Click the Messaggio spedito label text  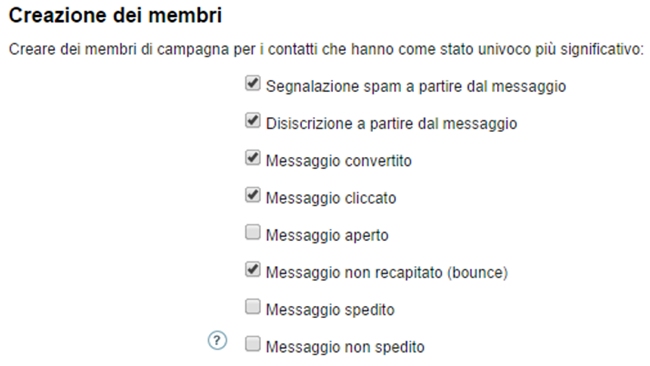pyautogui.click(x=330, y=310)
